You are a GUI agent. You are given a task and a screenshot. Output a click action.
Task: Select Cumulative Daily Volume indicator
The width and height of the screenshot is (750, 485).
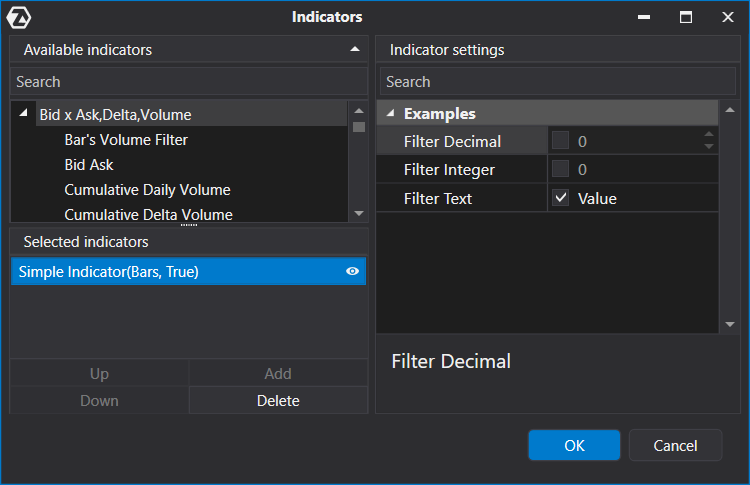click(x=147, y=189)
